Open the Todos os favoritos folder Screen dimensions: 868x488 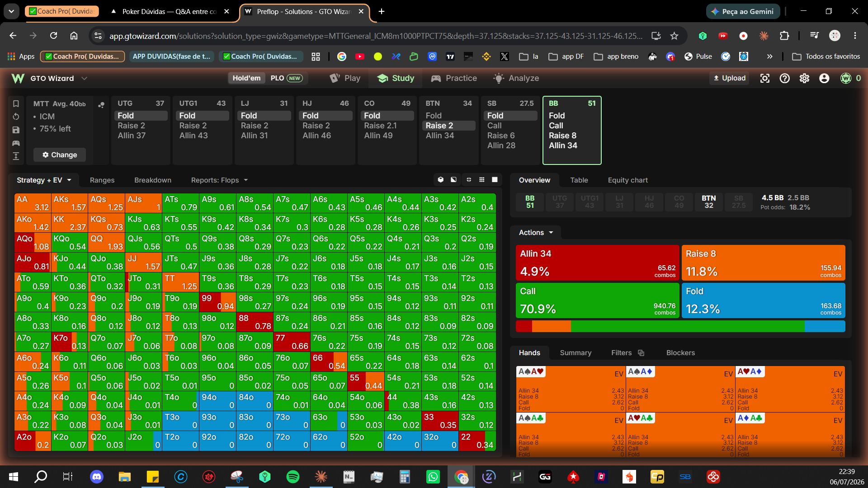click(826, 56)
